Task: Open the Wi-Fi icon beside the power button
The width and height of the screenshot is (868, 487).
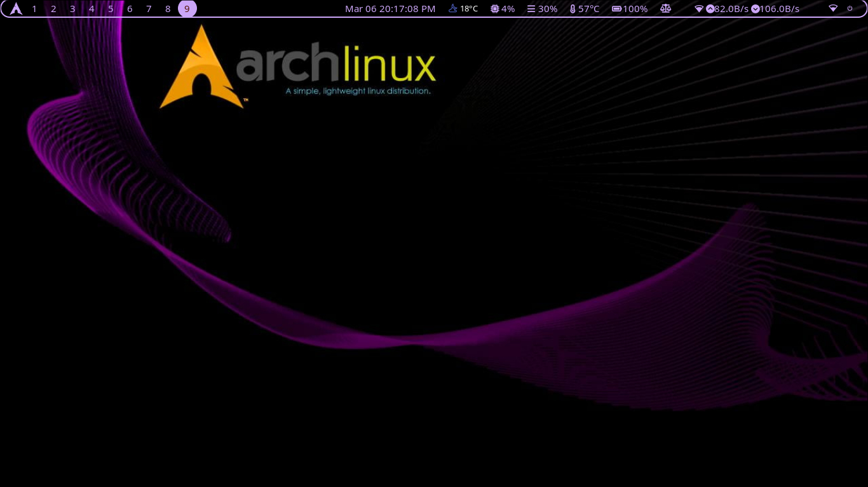Action: pyautogui.click(x=833, y=9)
